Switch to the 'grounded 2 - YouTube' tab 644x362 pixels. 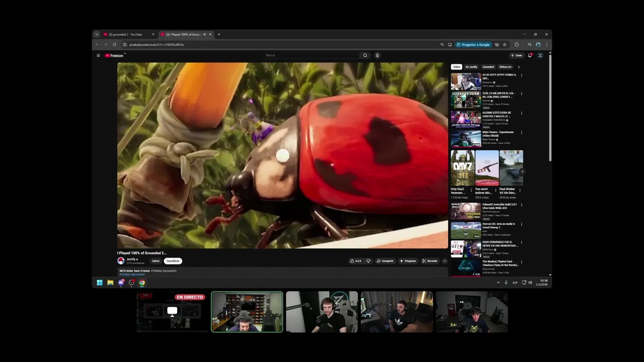(x=128, y=34)
